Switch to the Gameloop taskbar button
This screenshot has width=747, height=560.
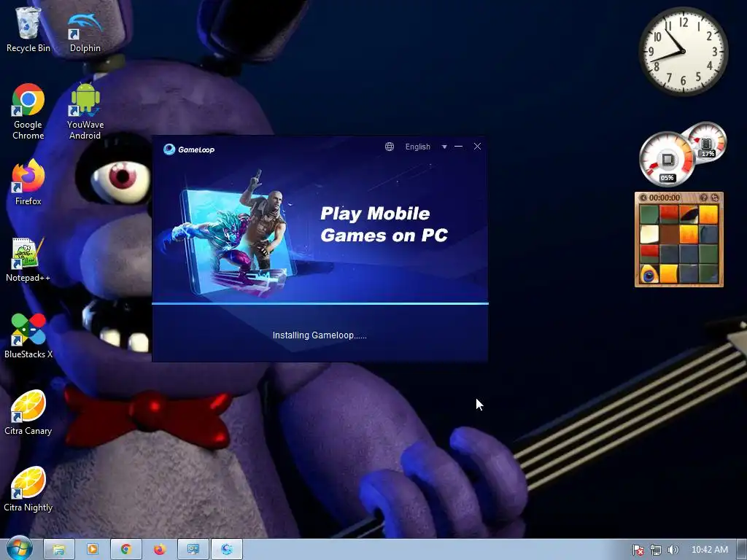pyautogui.click(x=227, y=550)
